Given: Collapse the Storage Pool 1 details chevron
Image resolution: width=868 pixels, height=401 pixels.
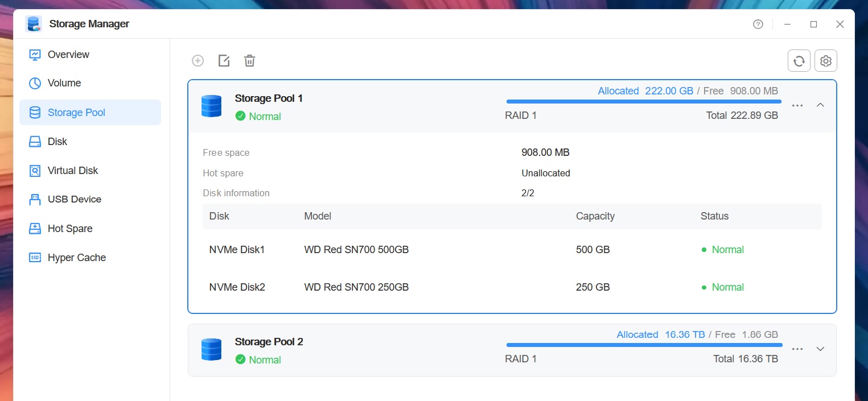Looking at the screenshot, I should tap(820, 105).
